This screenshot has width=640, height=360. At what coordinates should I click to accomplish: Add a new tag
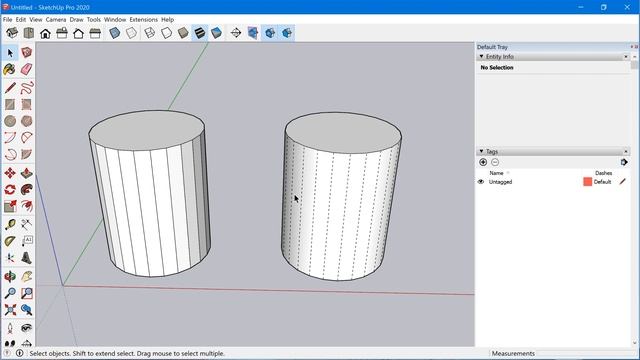click(483, 162)
